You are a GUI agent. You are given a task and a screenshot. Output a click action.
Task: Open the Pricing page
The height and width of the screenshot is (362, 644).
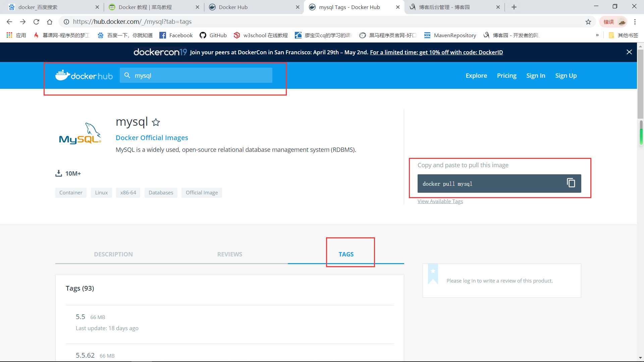[x=506, y=76]
